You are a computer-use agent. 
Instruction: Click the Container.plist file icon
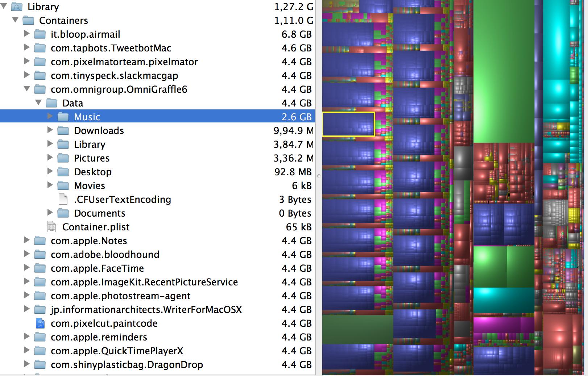pyautogui.click(x=51, y=227)
